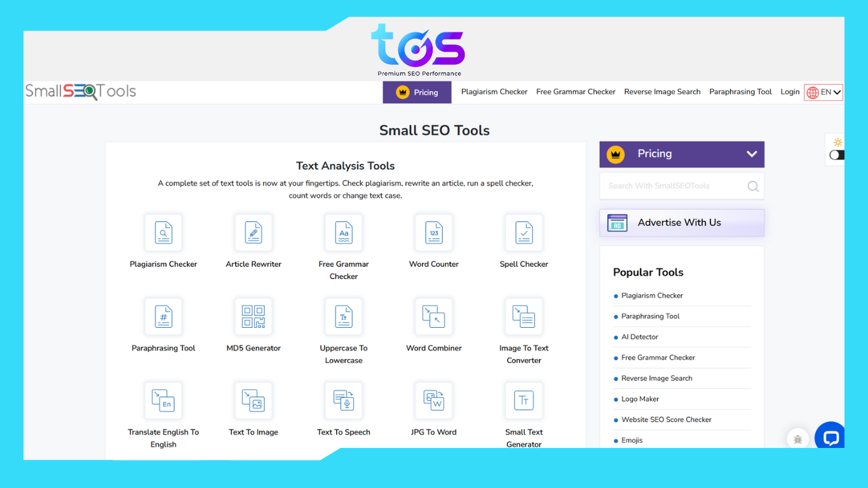Screen dimensions: 868x488
Task: Open the live chat bubble
Action: (829, 436)
